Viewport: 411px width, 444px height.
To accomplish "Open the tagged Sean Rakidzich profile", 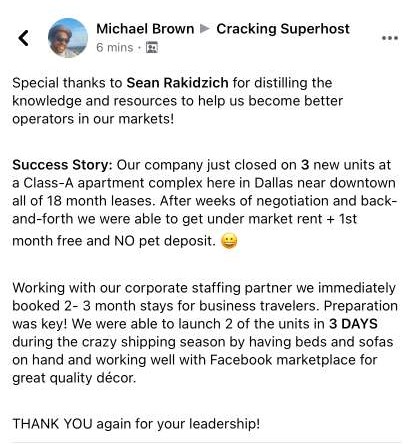I will coord(177,83).
